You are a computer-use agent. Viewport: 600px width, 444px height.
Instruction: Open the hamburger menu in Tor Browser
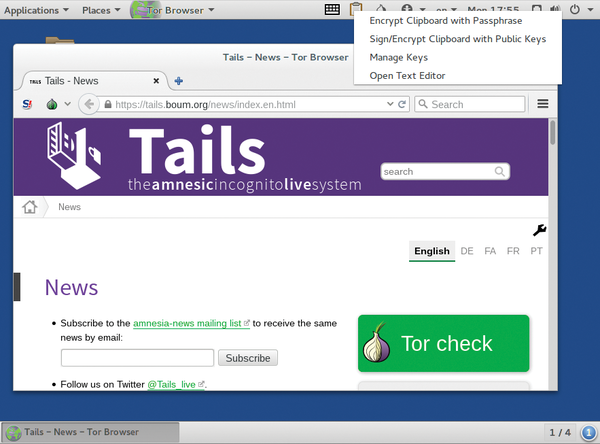click(543, 104)
